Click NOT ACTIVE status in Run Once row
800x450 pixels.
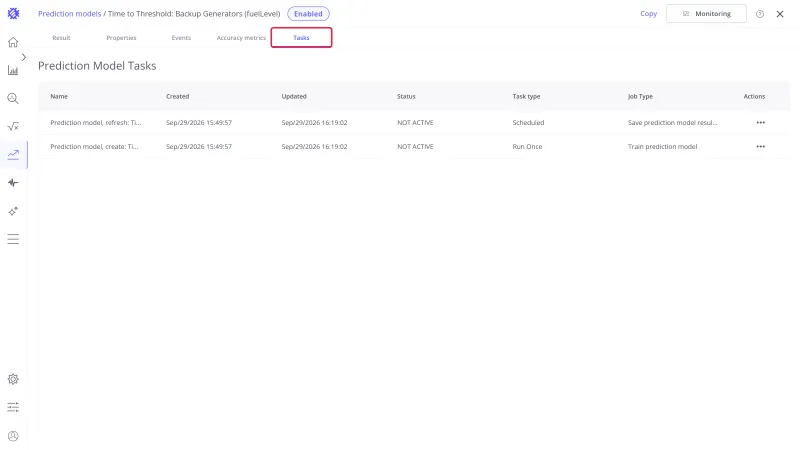click(x=415, y=146)
